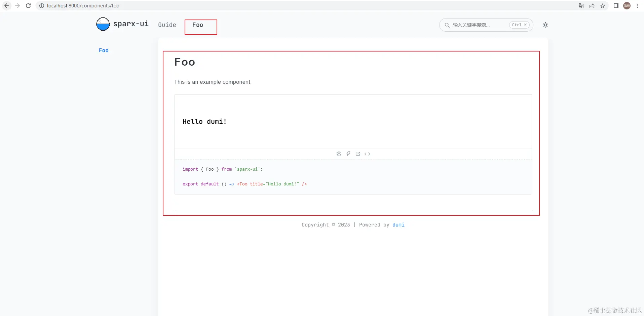Toggle the demo source code view
Image resolution: width=644 pixels, height=316 pixels.
tap(367, 154)
